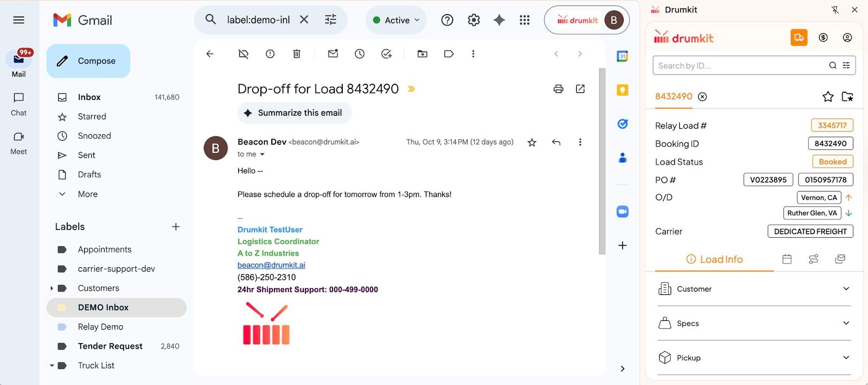868x385 pixels.
Task: Open the email messages tab in Drumkit
Action: (840, 259)
